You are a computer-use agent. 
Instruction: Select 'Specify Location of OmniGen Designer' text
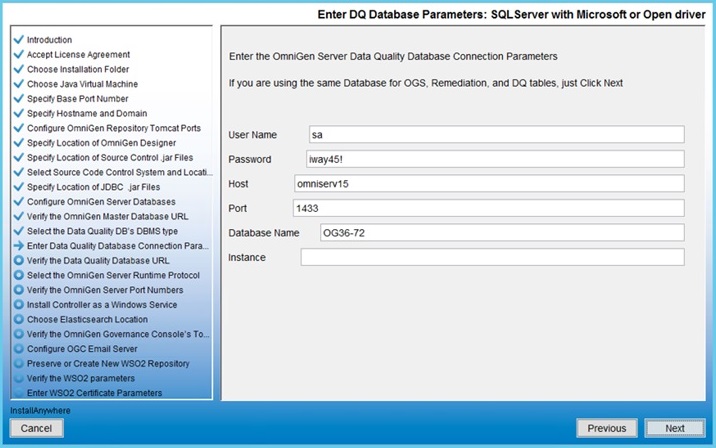(101, 142)
